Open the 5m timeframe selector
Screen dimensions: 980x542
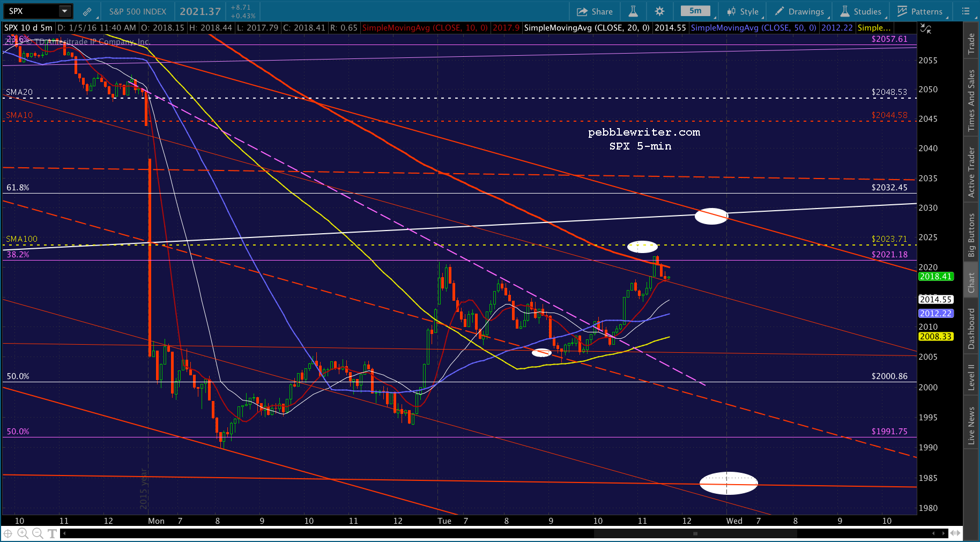pos(695,11)
